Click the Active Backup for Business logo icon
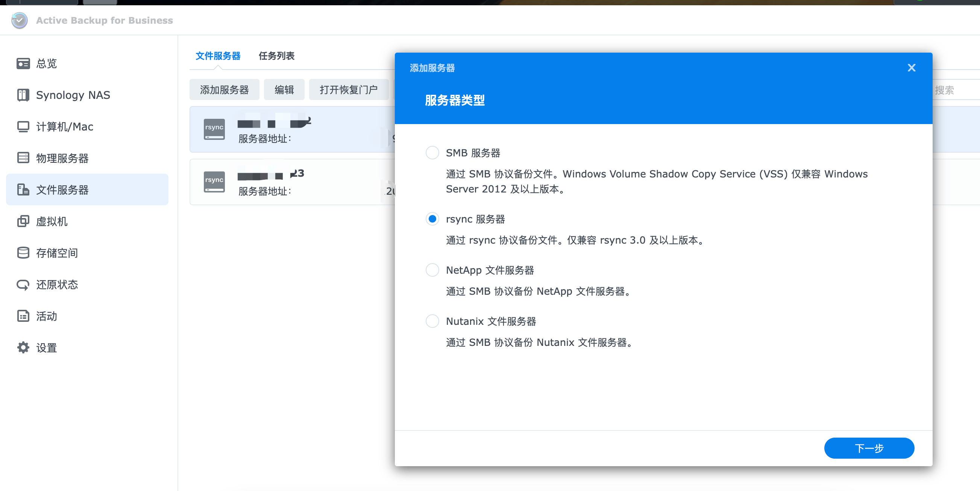This screenshot has height=491, width=980. click(20, 20)
